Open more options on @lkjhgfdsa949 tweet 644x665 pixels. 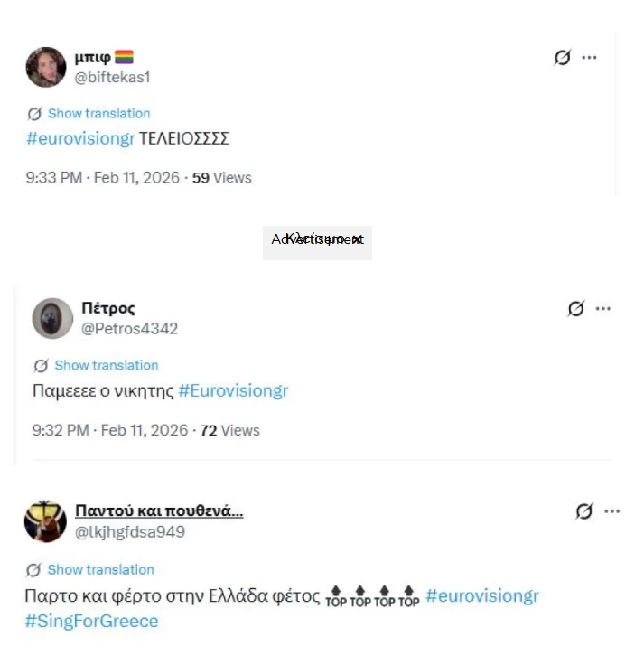click(x=611, y=511)
